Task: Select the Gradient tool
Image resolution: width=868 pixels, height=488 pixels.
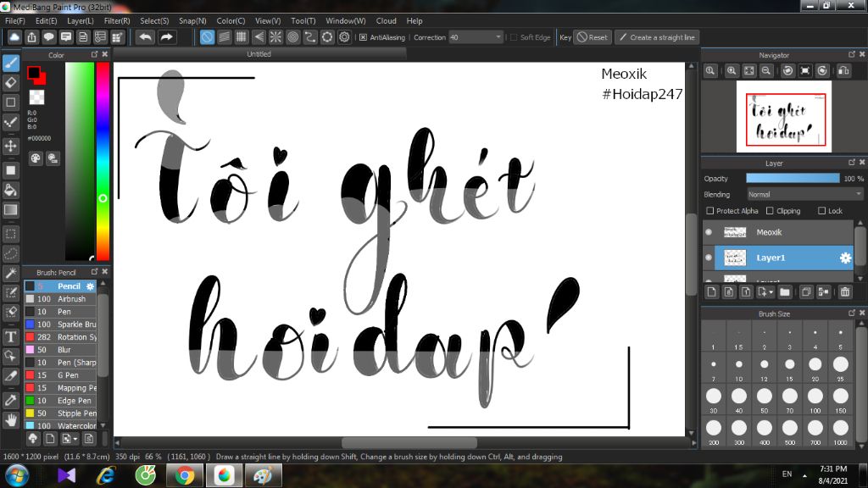Action: pyautogui.click(x=10, y=210)
